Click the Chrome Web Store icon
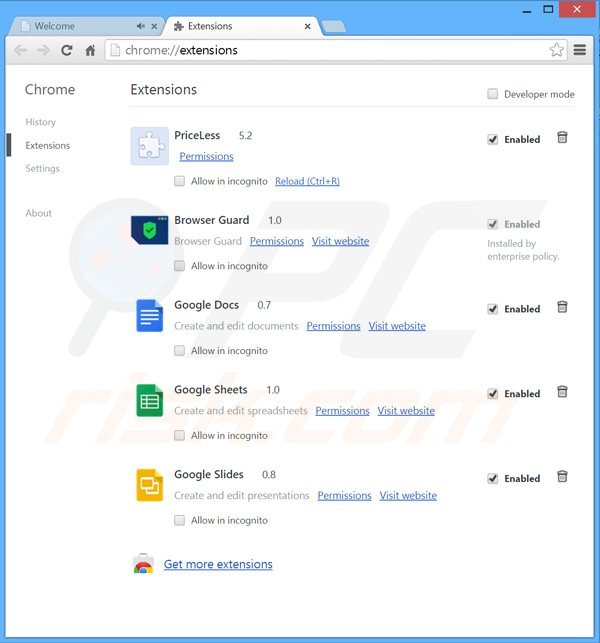The width and height of the screenshot is (600, 643). click(143, 564)
